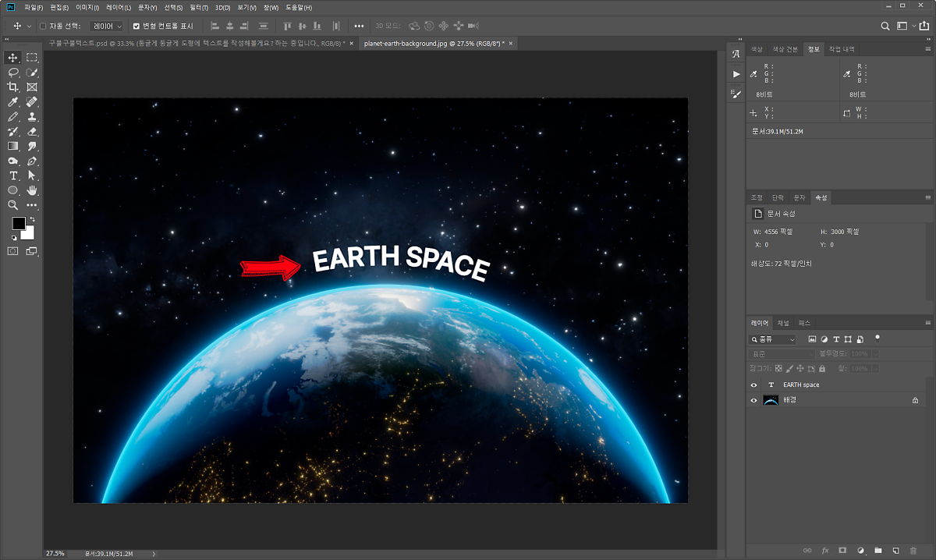936x560 pixels.
Task: Select the Eraser tool
Action: [x=32, y=132]
